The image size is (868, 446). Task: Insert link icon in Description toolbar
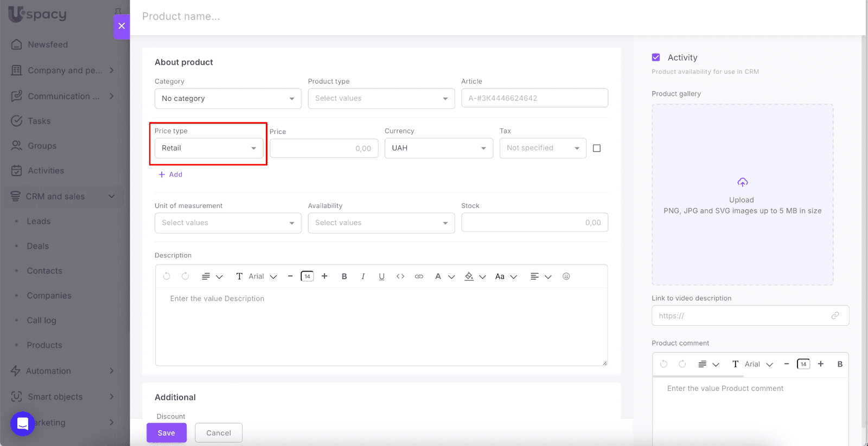coord(419,276)
